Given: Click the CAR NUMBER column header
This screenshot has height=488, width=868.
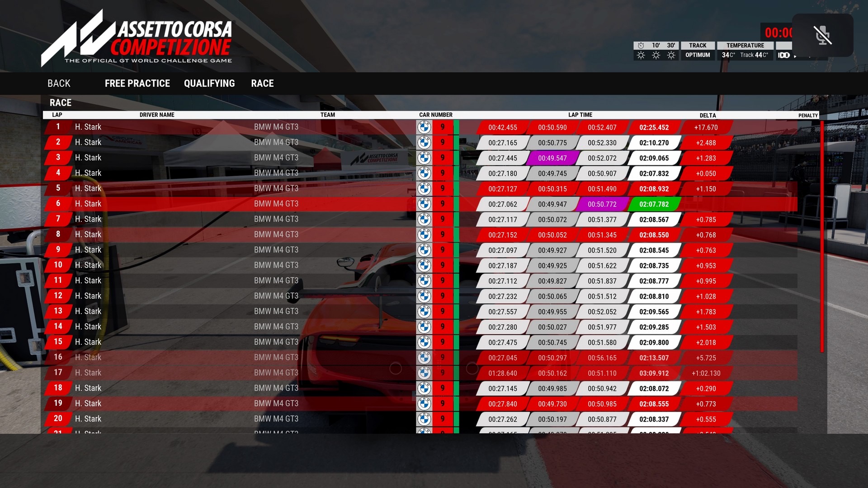Looking at the screenshot, I should (x=436, y=115).
